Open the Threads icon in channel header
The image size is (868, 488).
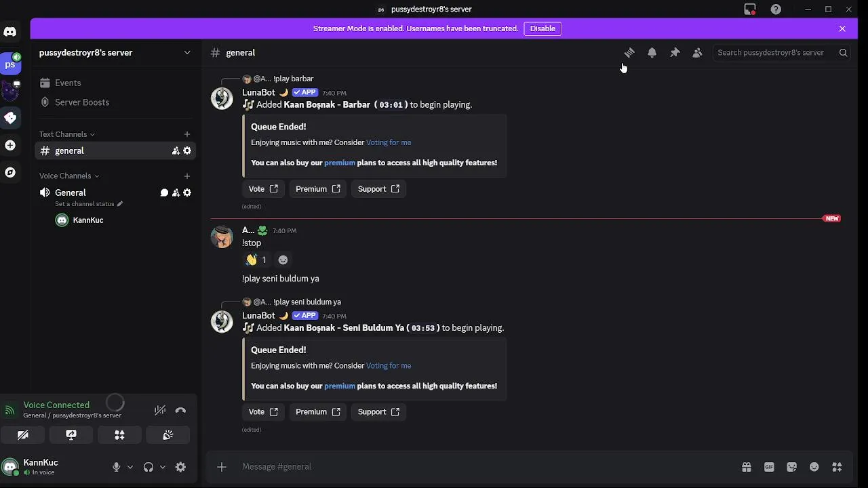[629, 53]
